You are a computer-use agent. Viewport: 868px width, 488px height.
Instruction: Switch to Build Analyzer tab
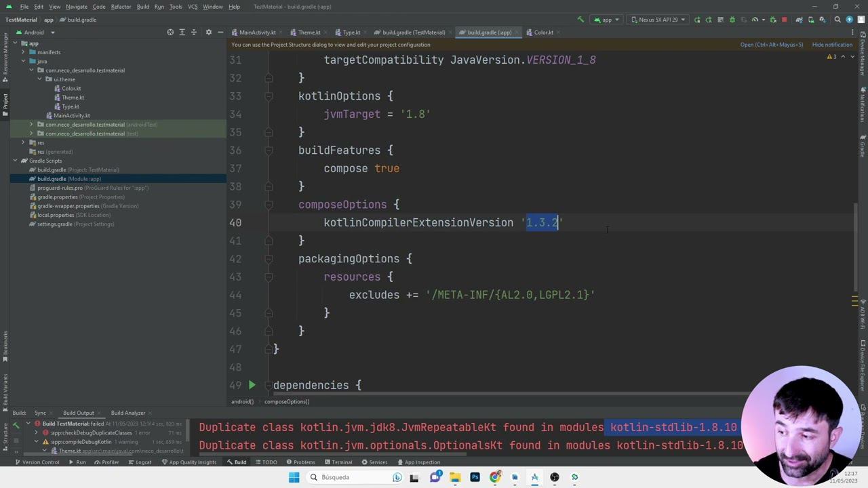coord(127,413)
